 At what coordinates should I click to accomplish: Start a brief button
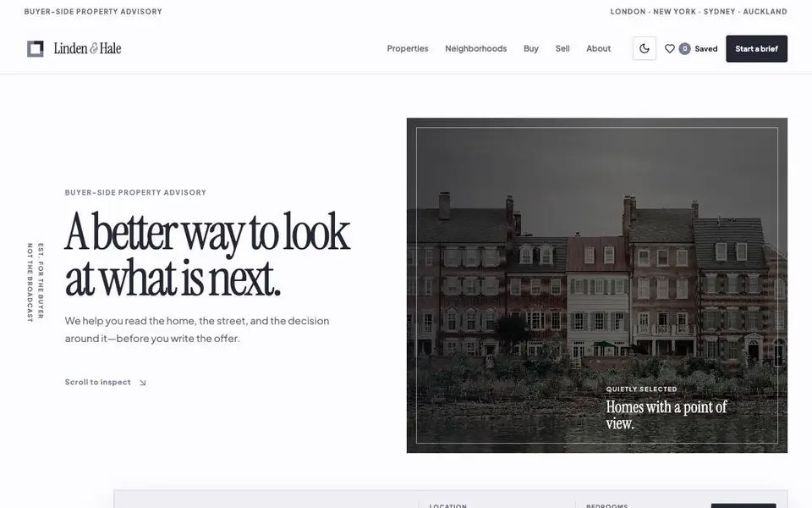(x=756, y=49)
